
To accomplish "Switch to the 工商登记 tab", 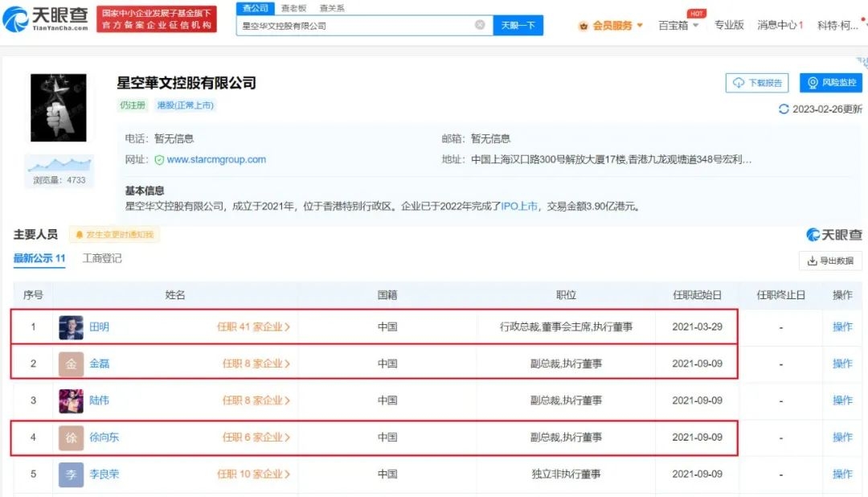I will pyautogui.click(x=102, y=258).
